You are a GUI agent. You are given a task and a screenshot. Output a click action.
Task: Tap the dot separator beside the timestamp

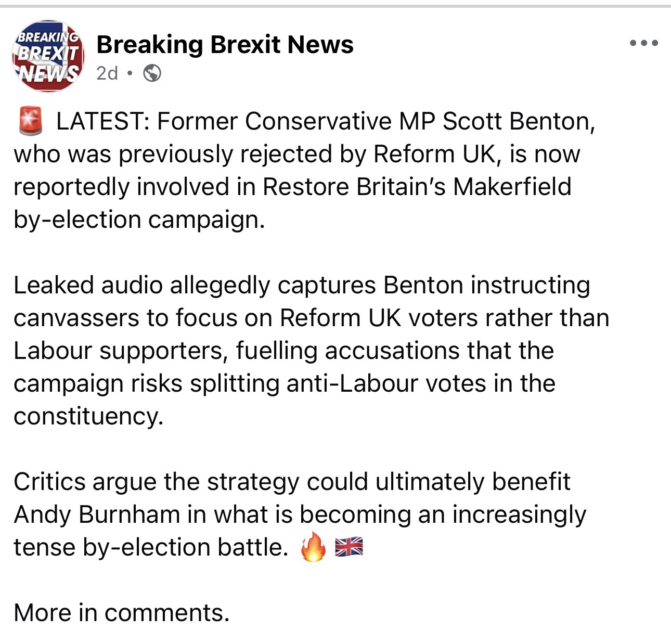pos(130,73)
